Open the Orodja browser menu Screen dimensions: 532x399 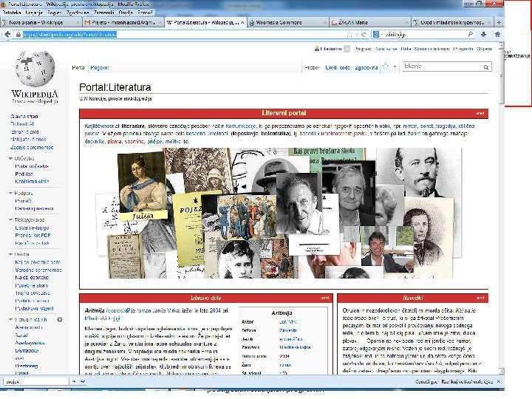(126, 13)
